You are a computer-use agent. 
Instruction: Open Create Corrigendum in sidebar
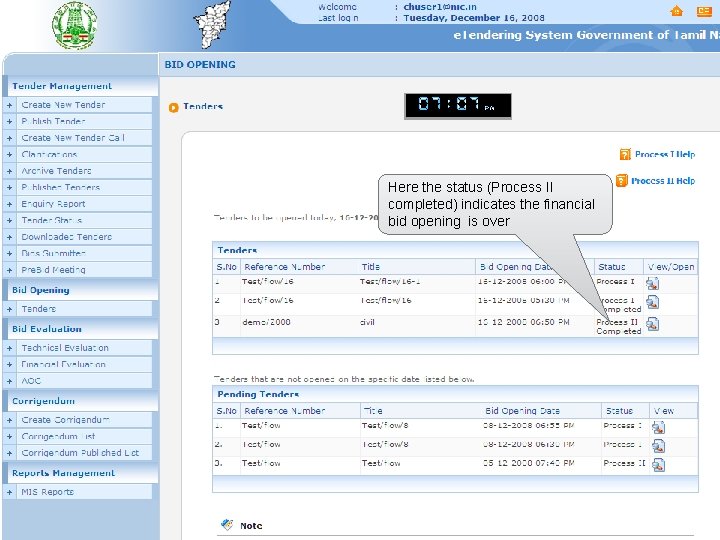(65, 420)
